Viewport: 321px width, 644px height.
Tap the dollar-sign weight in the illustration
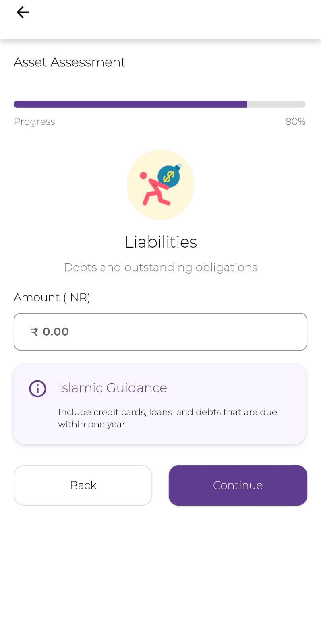(169, 176)
